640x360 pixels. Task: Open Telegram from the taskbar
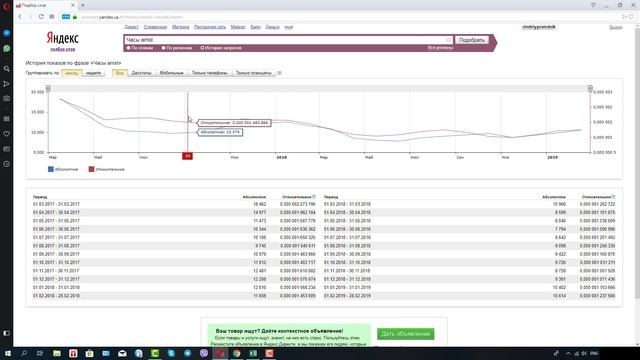[x=187, y=353]
